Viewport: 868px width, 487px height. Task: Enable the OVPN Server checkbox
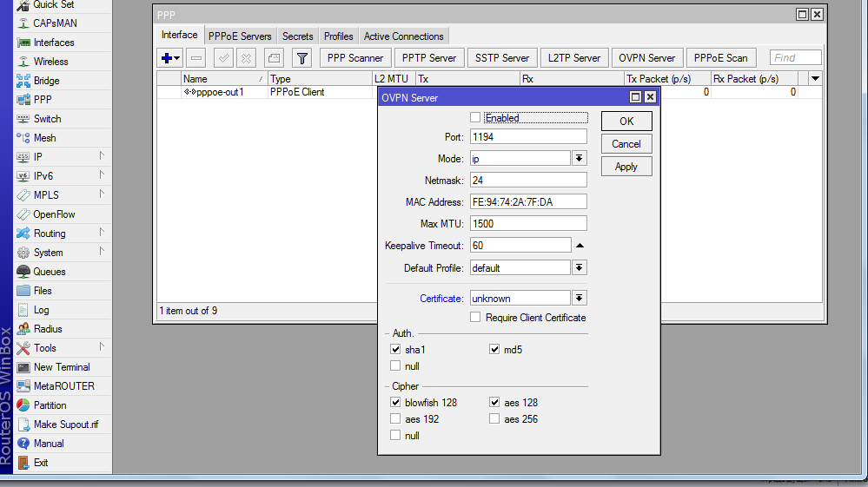pos(475,117)
